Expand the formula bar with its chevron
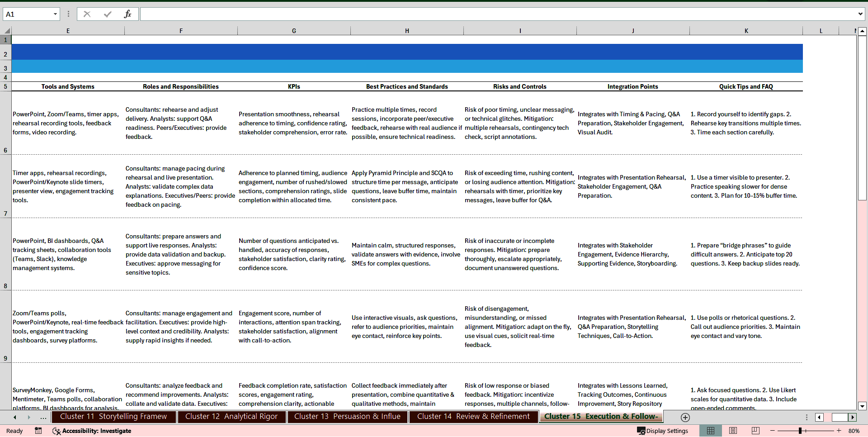Viewport: 868px width, 437px height. coord(861,14)
